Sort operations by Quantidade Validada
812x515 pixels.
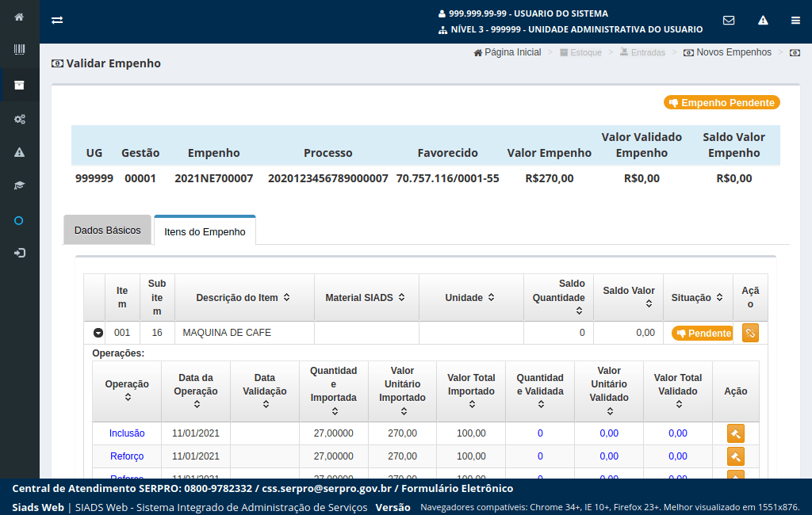tap(541, 404)
